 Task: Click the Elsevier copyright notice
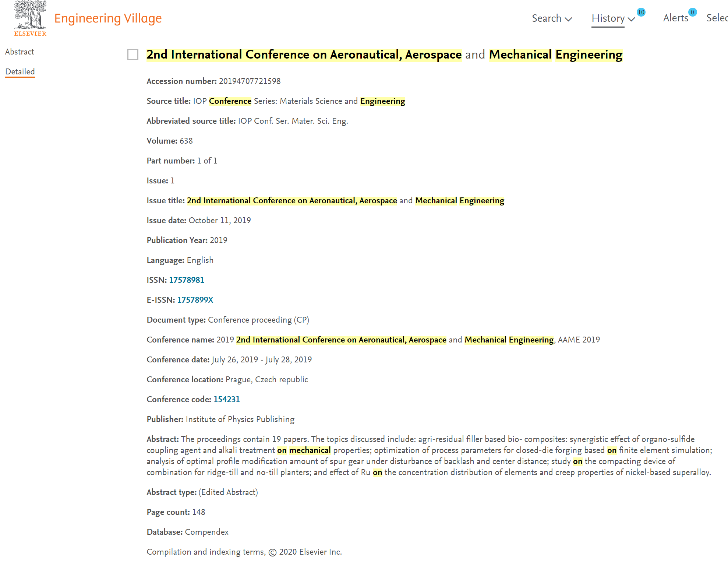click(x=244, y=552)
